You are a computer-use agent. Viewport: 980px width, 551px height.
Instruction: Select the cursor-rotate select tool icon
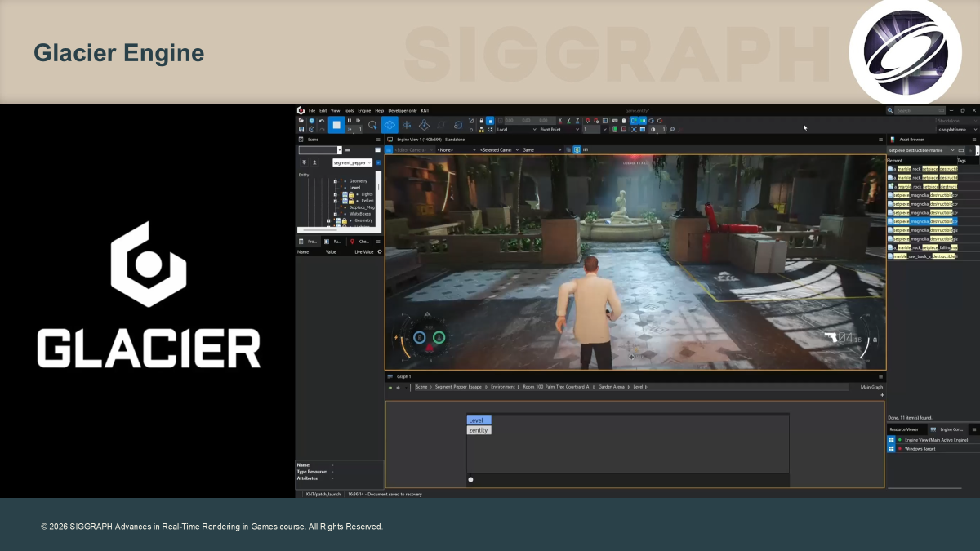372,125
